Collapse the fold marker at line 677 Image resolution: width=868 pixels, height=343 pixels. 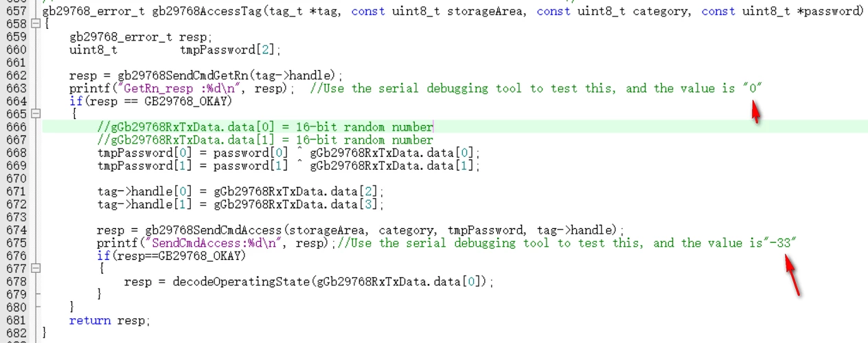pyautogui.click(x=36, y=269)
